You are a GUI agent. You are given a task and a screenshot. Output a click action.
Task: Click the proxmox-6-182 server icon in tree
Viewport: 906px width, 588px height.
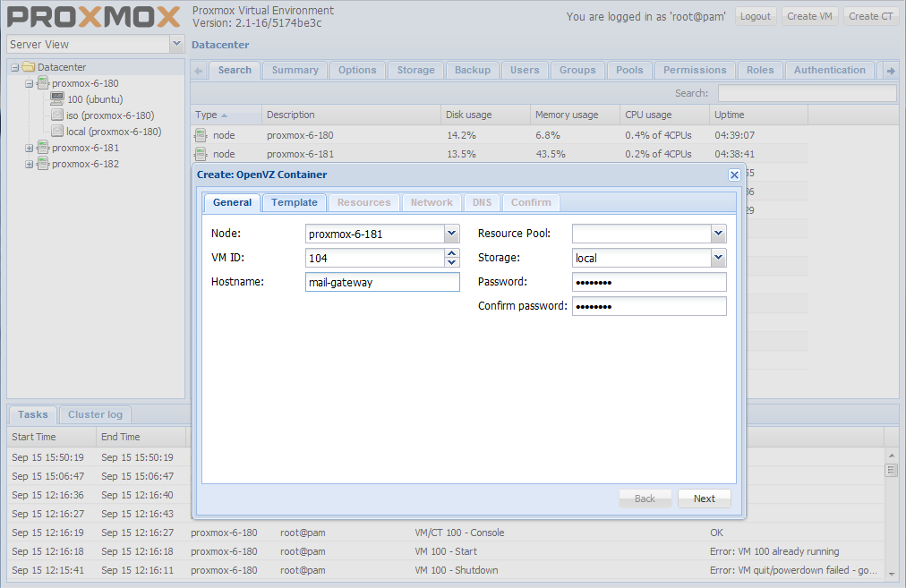(x=43, y=164)
